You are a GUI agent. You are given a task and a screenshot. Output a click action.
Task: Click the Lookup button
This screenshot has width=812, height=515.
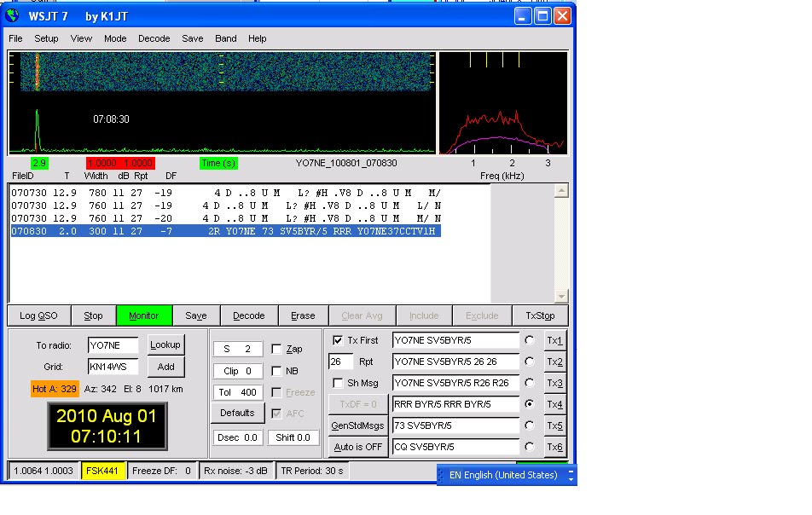[165, 344]
